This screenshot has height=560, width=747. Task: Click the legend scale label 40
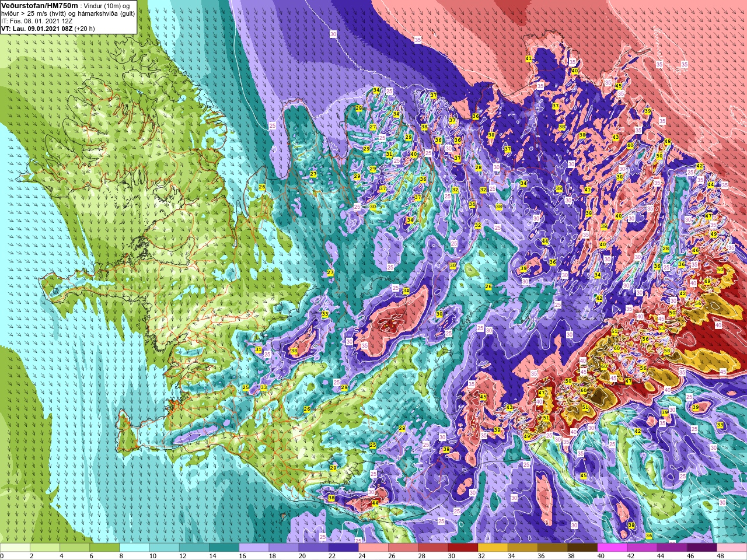(x=601, y=556)
